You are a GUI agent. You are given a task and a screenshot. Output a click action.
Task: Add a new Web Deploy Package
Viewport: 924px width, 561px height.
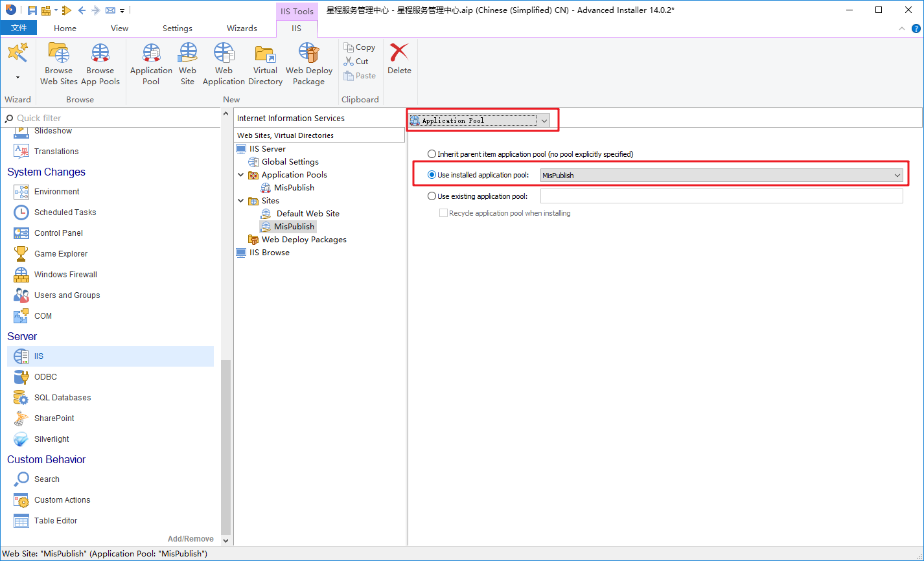pos(308,64)
